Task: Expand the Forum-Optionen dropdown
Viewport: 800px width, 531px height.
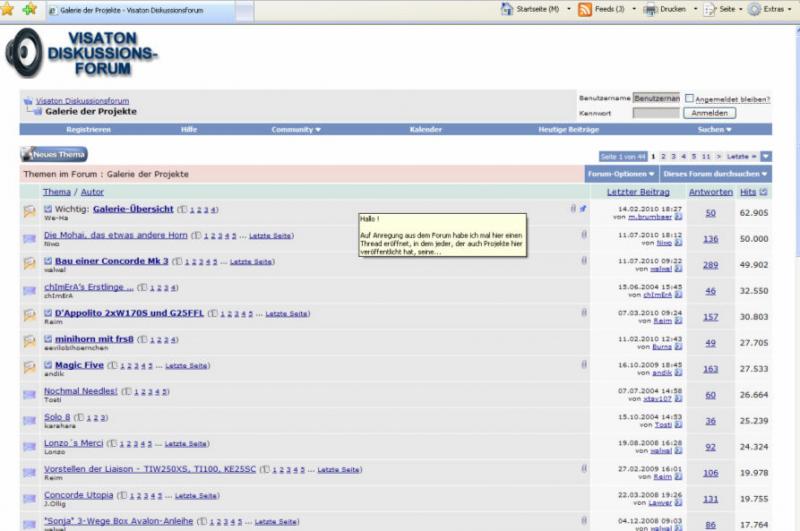Action: 620,173
